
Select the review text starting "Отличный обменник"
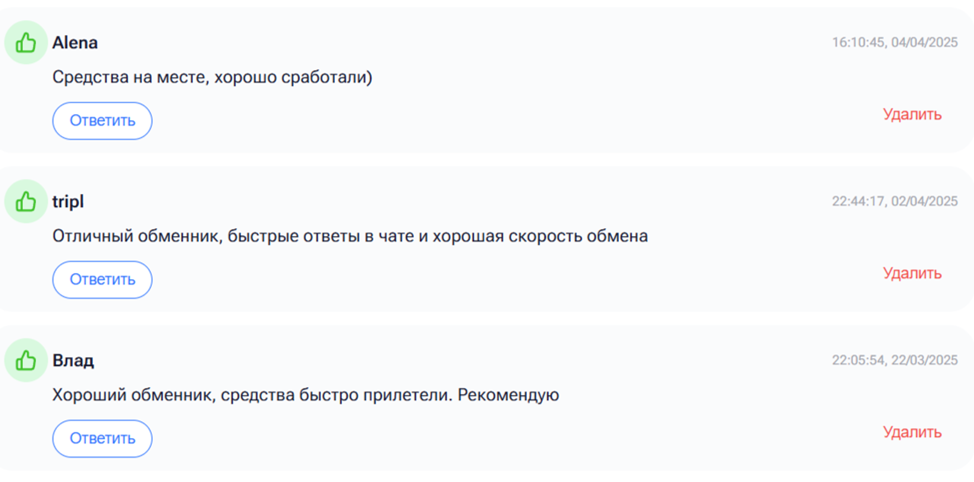[x=350, y=236]
